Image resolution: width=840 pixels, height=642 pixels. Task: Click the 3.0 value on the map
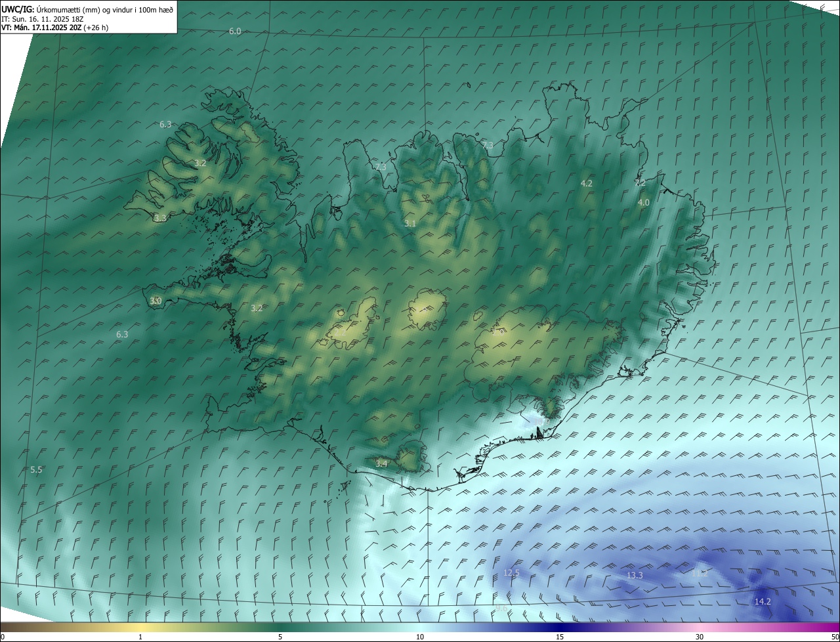tap(156, 301)
